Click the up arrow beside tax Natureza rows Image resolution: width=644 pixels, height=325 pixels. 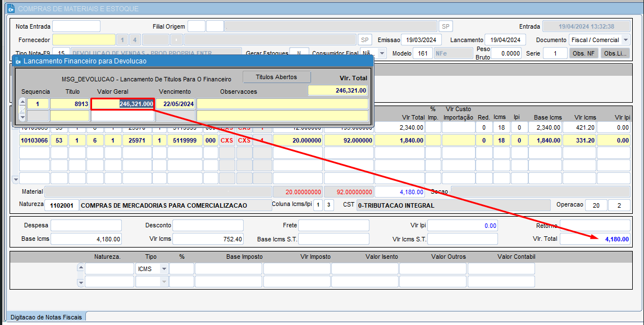coord(80,268)
